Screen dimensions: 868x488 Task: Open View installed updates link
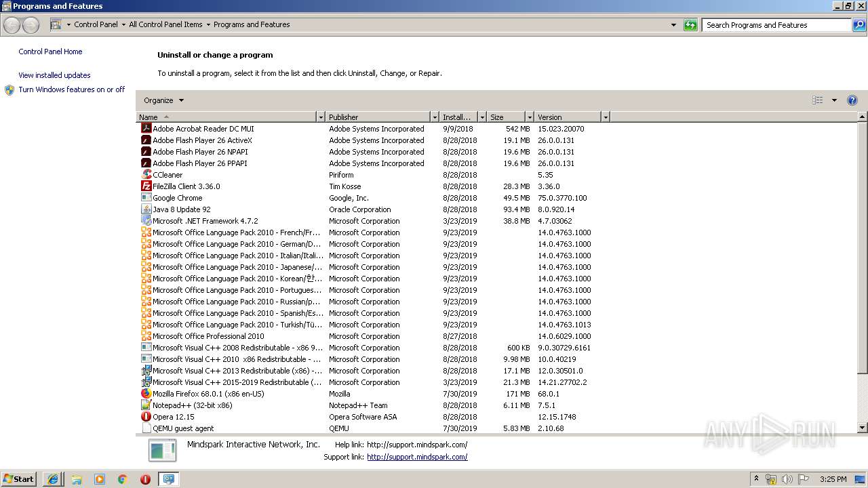point(54,75)
